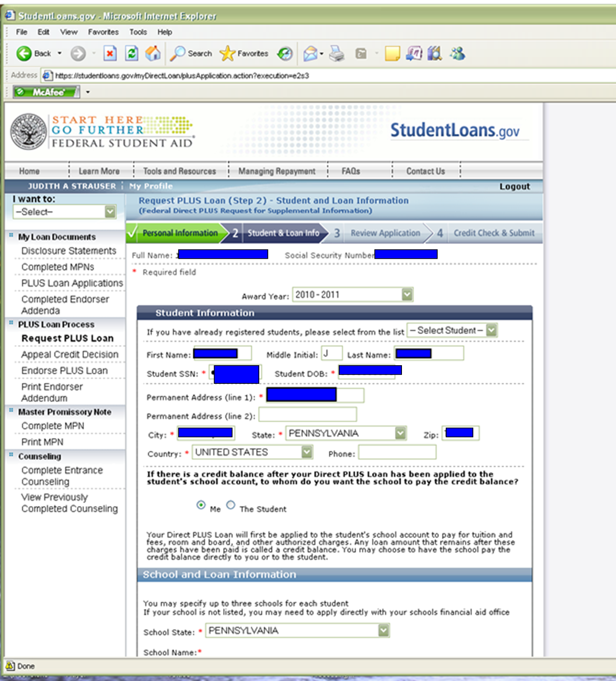Click the Home page icon
Image resolution: width=616 pixels, height=681 pixels.
click(153, 53)
